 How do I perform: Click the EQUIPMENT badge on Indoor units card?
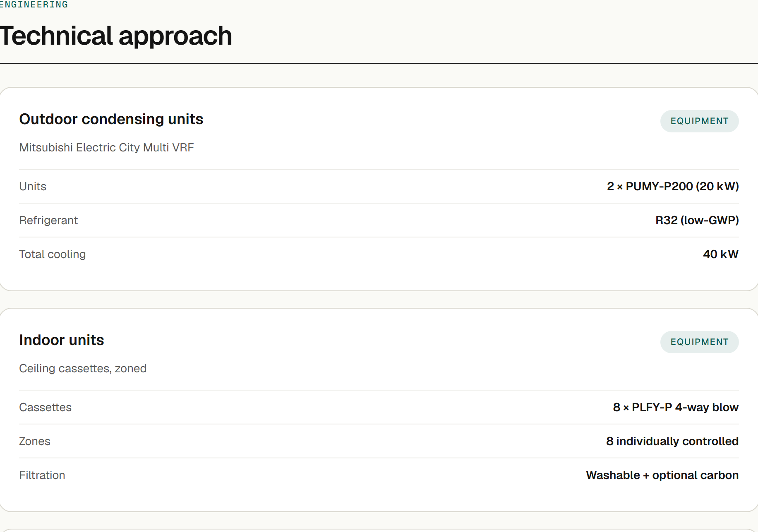click(699, 342)
